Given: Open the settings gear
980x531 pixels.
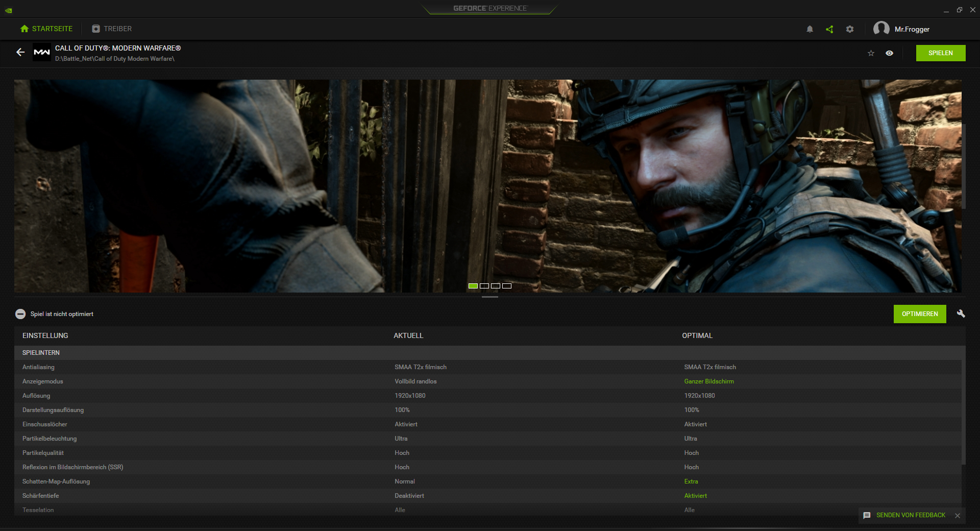Looking at the screenshot, I should pyautogui.click(x=850, y=29).
